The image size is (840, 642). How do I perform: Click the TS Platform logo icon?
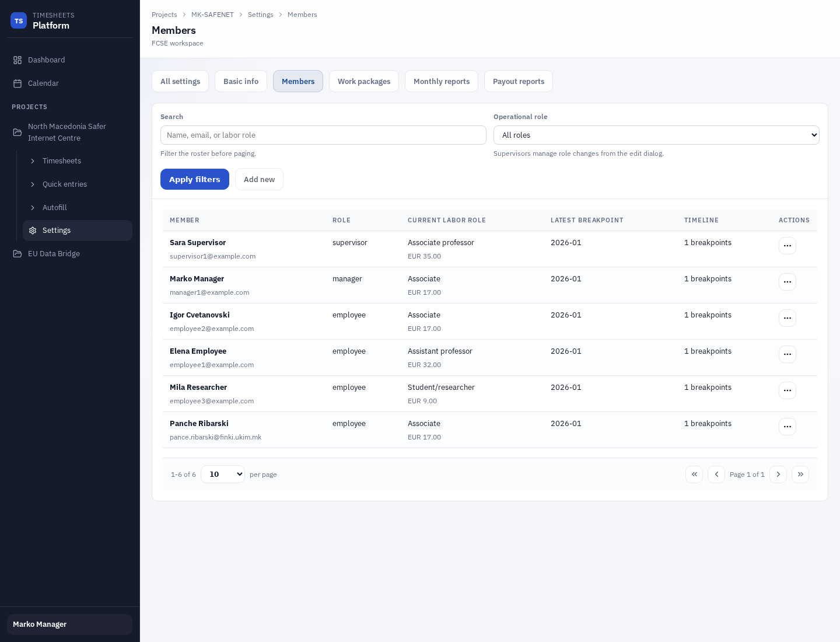tap(19, 20)
